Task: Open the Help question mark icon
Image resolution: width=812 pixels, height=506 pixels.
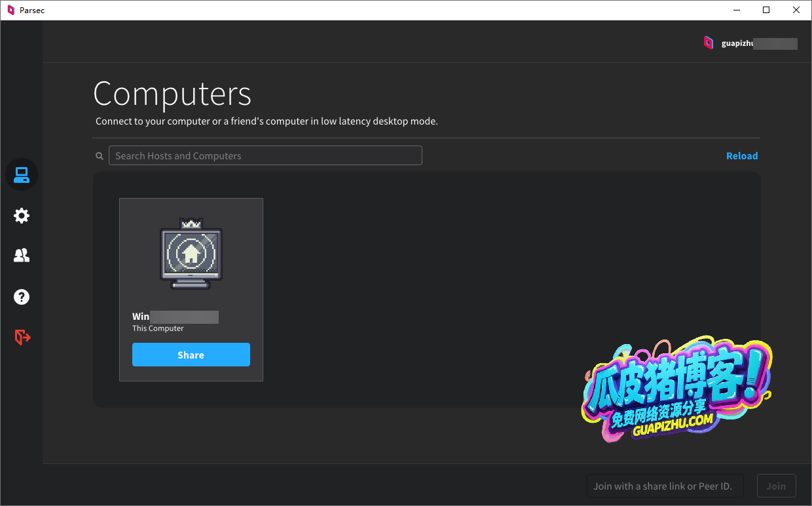Action: coord(22,297)
